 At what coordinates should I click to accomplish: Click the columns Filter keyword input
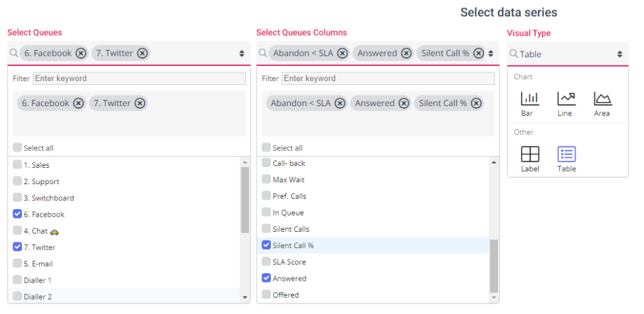pyautogui.click(x=388, y=78)
